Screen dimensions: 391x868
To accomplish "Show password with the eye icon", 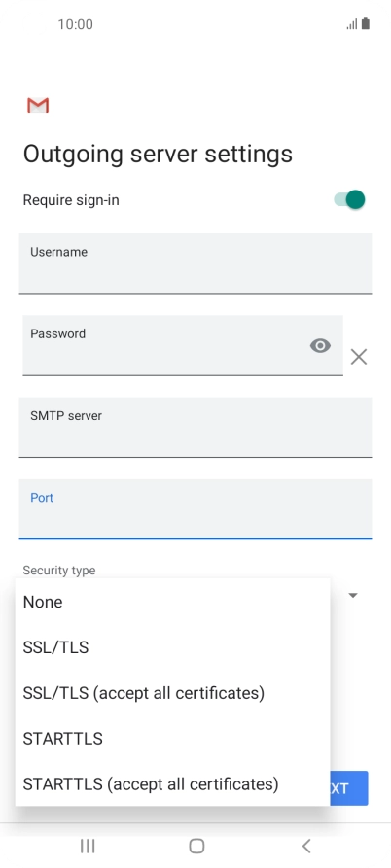I will tap(320, 345).
